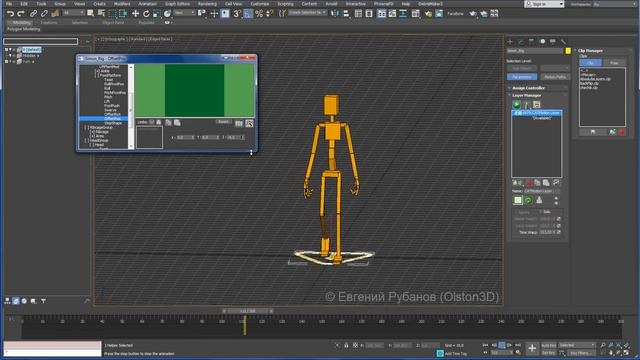Screen dimensions: 640x360
Task: Toggle the Angle Snap button
Action: point(248,14)
